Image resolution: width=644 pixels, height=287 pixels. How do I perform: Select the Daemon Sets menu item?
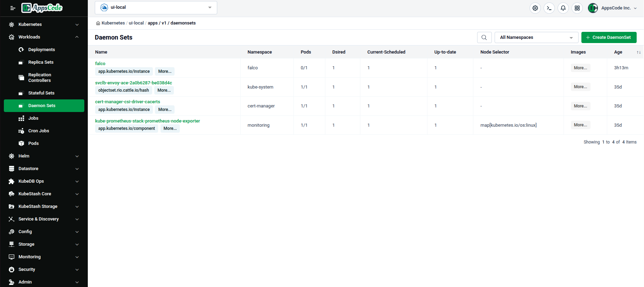click(44, 106)
